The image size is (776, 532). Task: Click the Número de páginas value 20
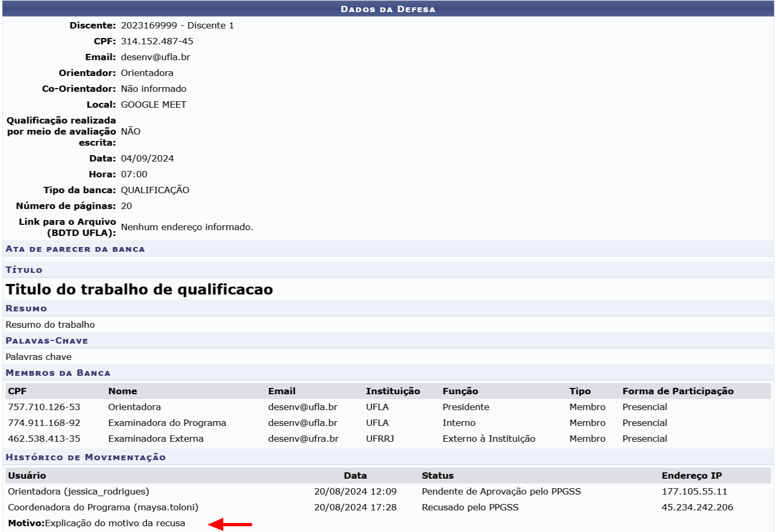[127, 206]
